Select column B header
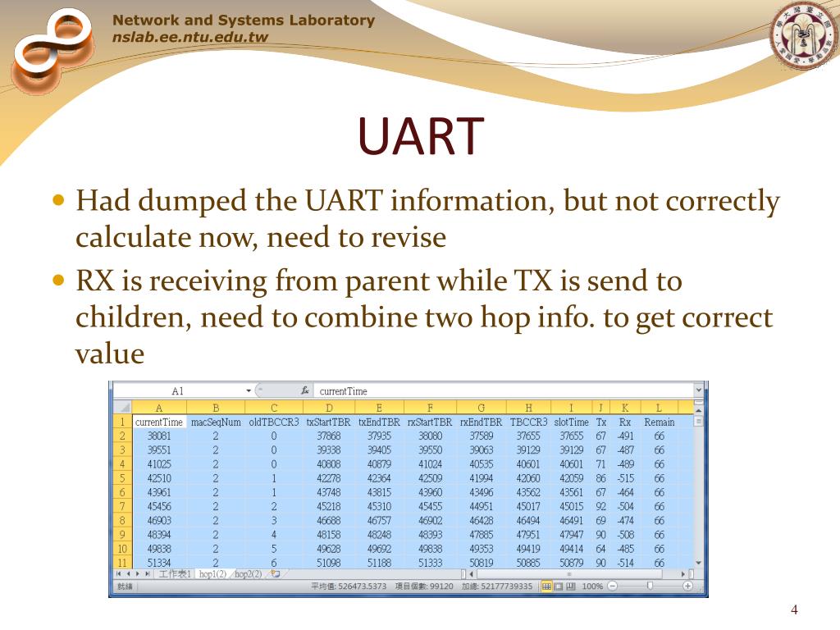Viewport: 840px width, 630px height. [216, 408]
